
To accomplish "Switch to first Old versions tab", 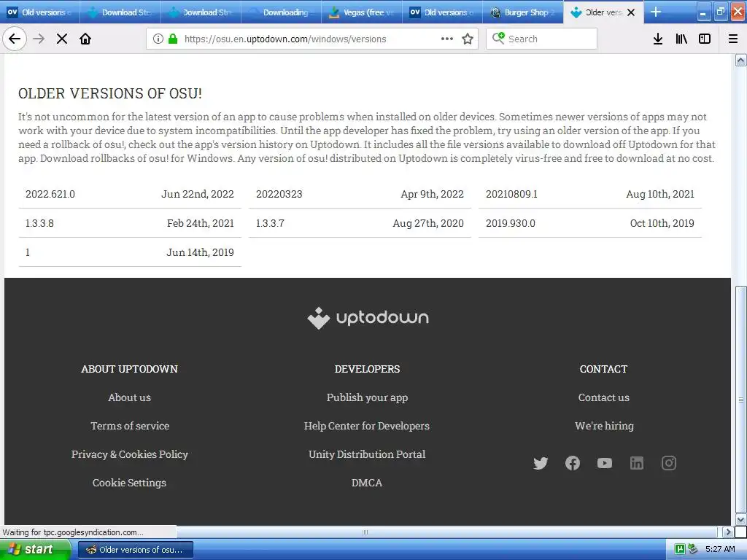I will tap(40, 12).
